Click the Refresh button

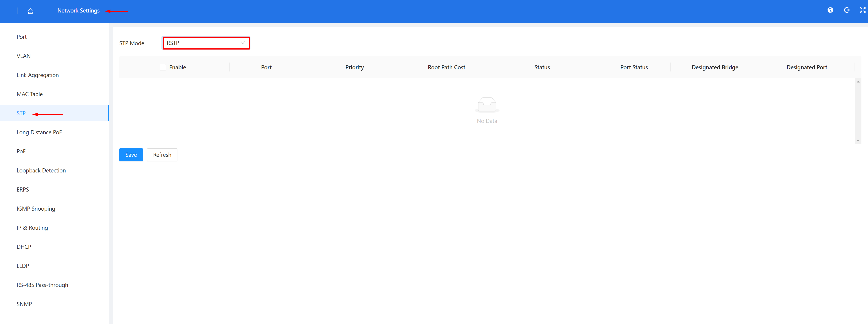pos(162,155)
